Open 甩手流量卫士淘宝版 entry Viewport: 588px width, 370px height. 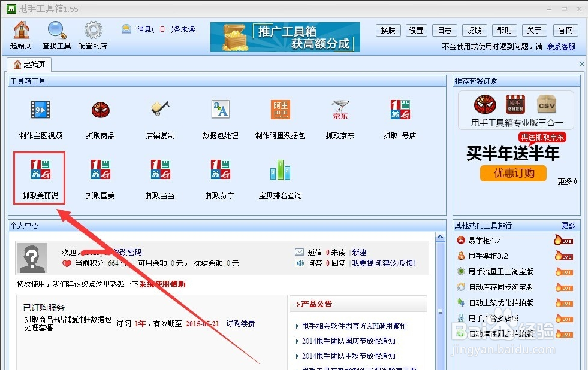point(501,271)
